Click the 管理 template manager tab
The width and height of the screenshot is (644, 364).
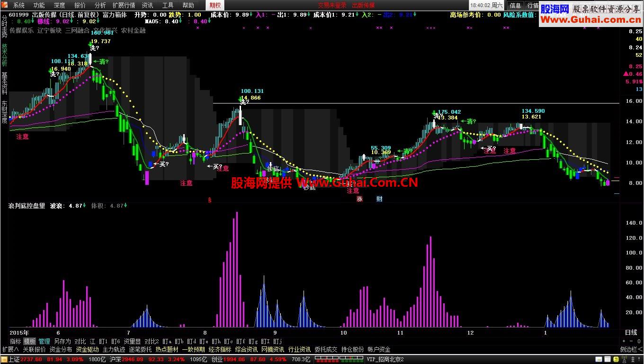point(45,341)
